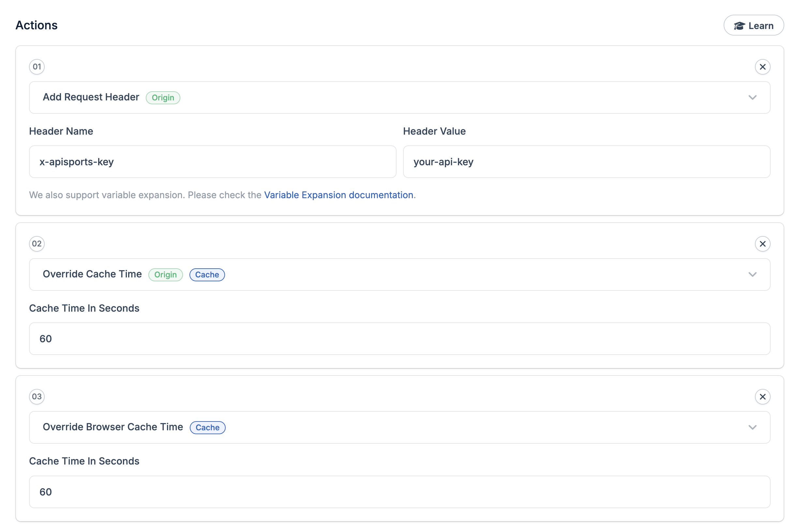Focus the Header Value field your-api-key
The height and width of the screenshot is (532, 797).
pos(586,162)
